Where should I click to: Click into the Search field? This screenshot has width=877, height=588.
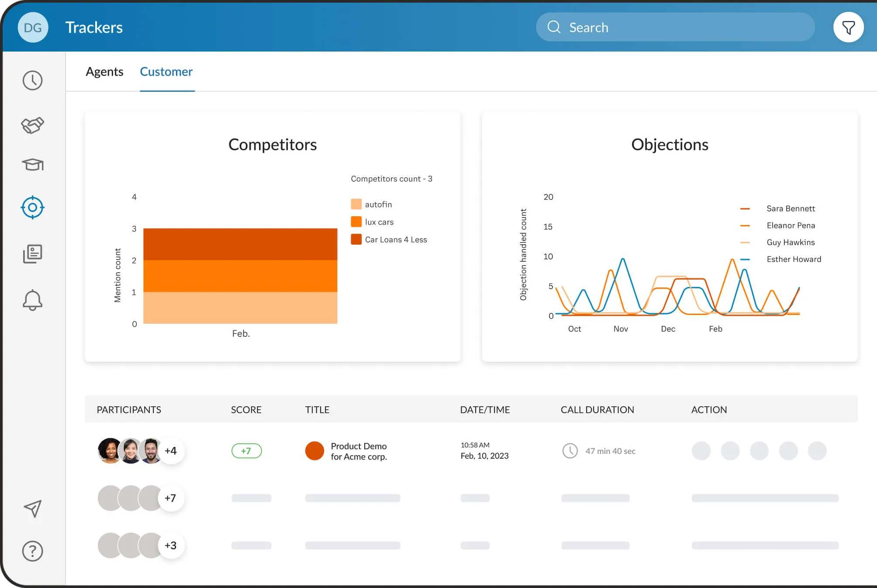(x=675, y=27)
